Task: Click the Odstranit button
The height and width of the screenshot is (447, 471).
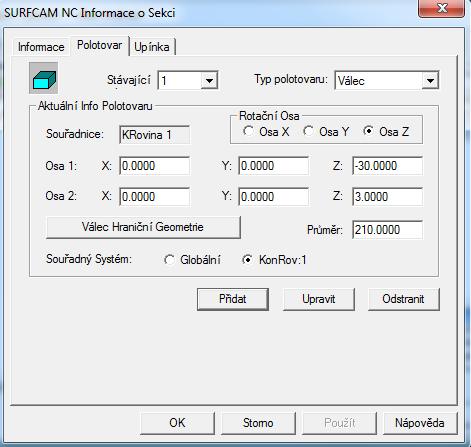Action: [404, 299]
